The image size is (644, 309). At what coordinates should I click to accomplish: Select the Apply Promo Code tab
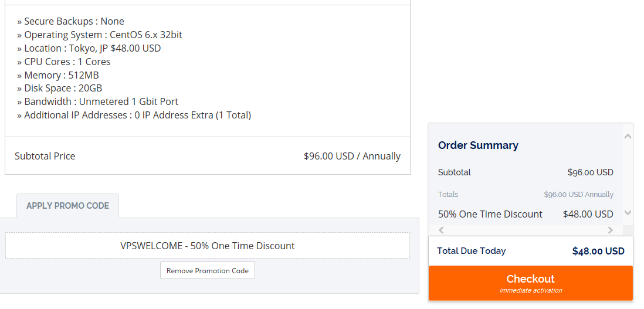(x=68, y=206)
